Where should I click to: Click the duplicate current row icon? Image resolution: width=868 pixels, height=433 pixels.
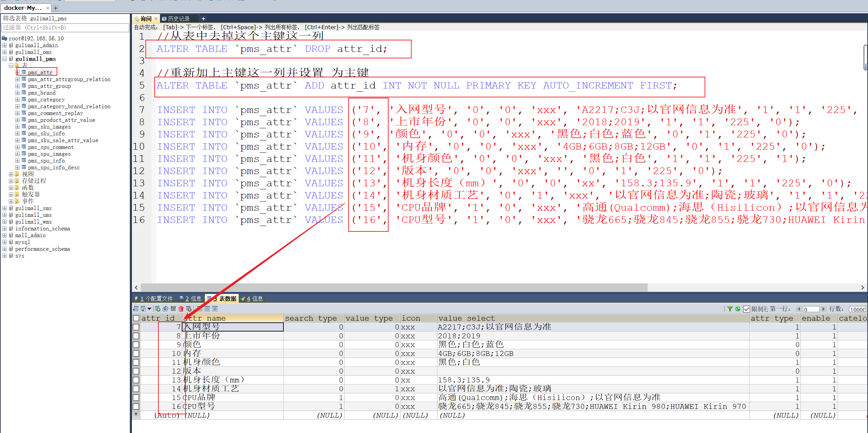(x=165, y=309)
